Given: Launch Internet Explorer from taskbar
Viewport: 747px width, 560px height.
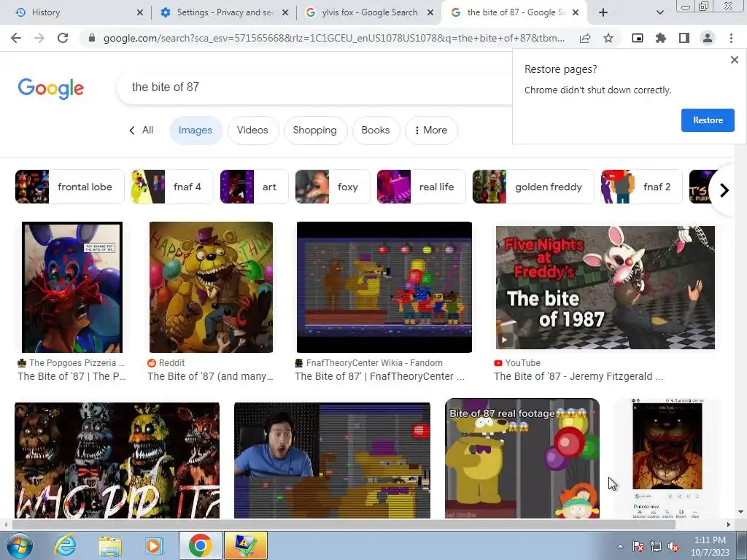Looking at the screenshot, I should point(65,545).
